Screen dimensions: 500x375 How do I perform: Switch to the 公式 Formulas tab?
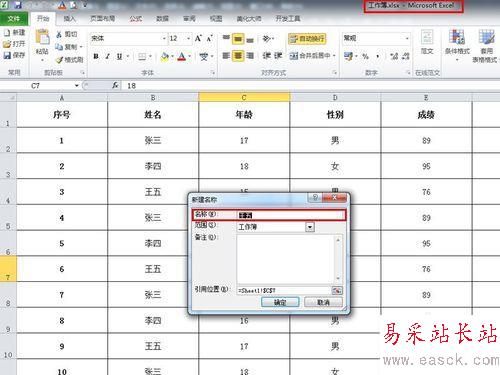136,19
